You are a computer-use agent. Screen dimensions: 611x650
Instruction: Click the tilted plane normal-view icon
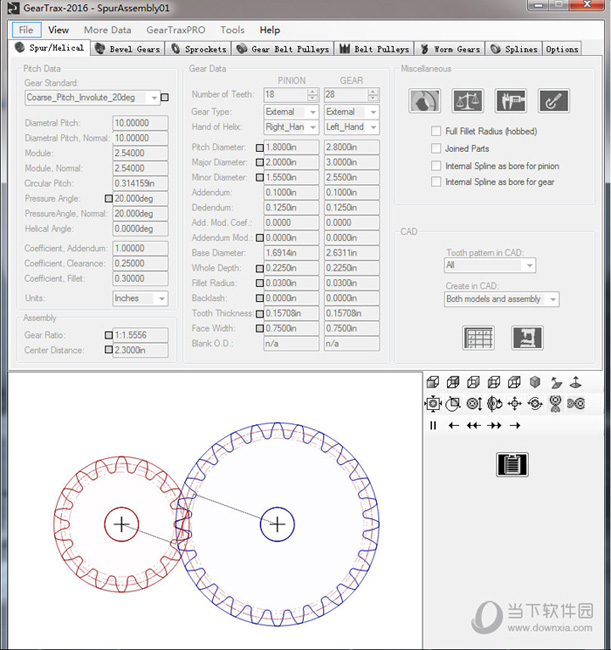(x=556, y=382)
